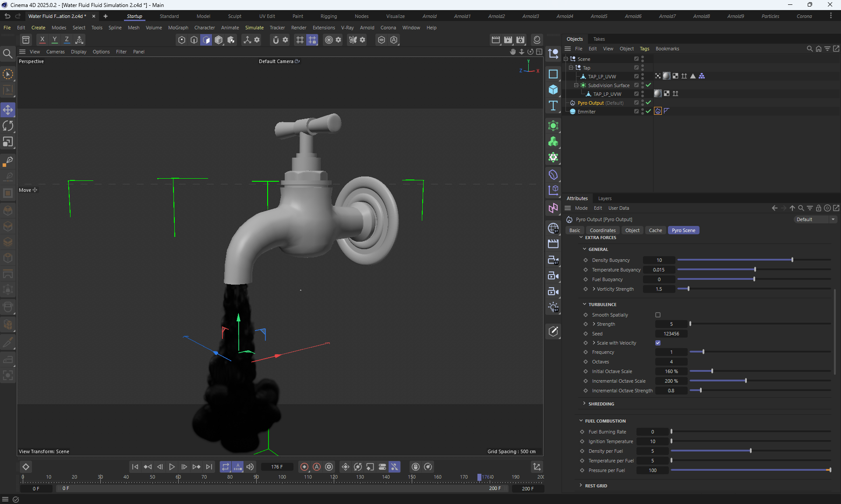Enable Smooth Spatially checkbox
The height and width of the screenshot is (504, 841).
pyautogui.click(x=658, y=315)
